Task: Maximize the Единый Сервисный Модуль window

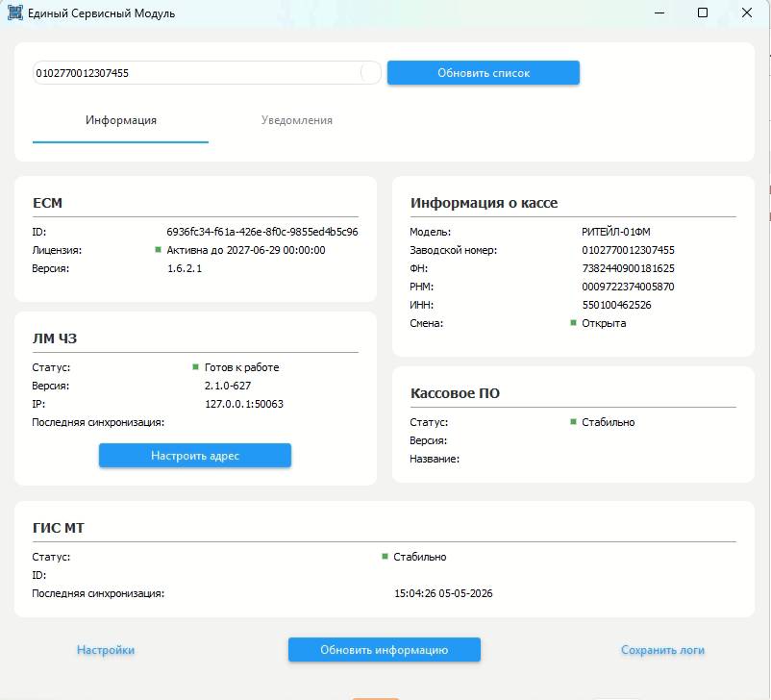Action: [703, 12]
